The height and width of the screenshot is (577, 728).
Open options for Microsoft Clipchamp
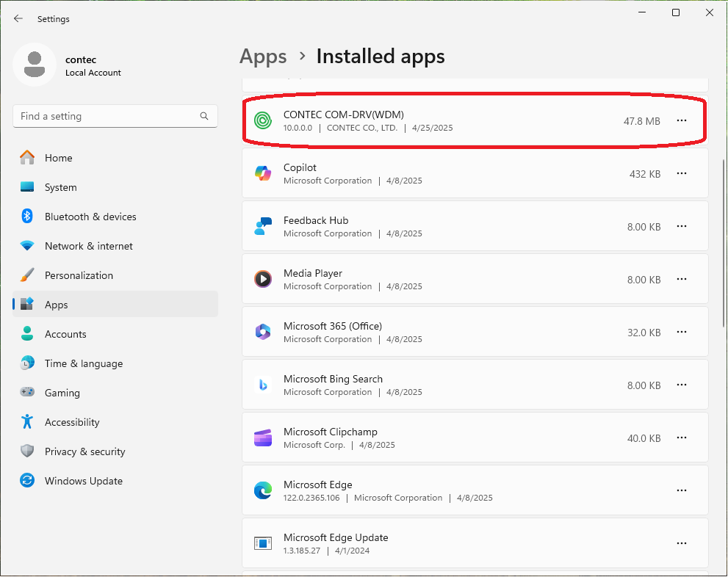point(682,438)
